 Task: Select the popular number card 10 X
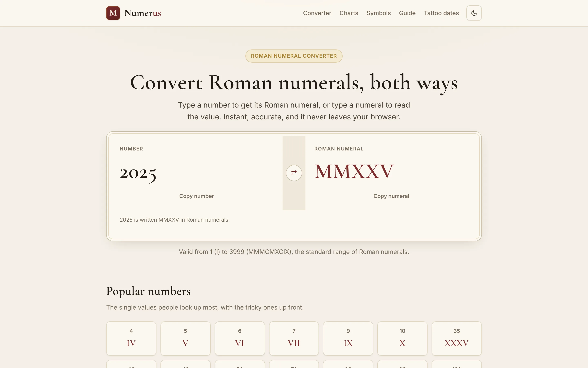click(402, 338)
